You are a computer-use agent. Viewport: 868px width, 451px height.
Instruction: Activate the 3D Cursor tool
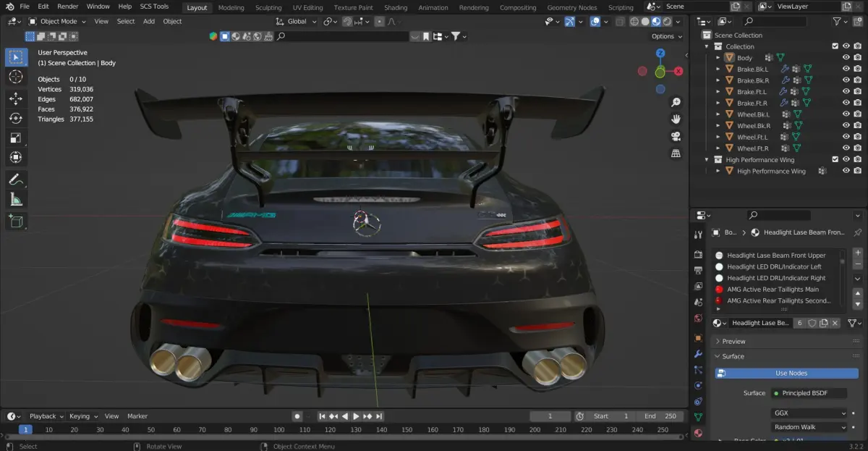click(16, 77)
